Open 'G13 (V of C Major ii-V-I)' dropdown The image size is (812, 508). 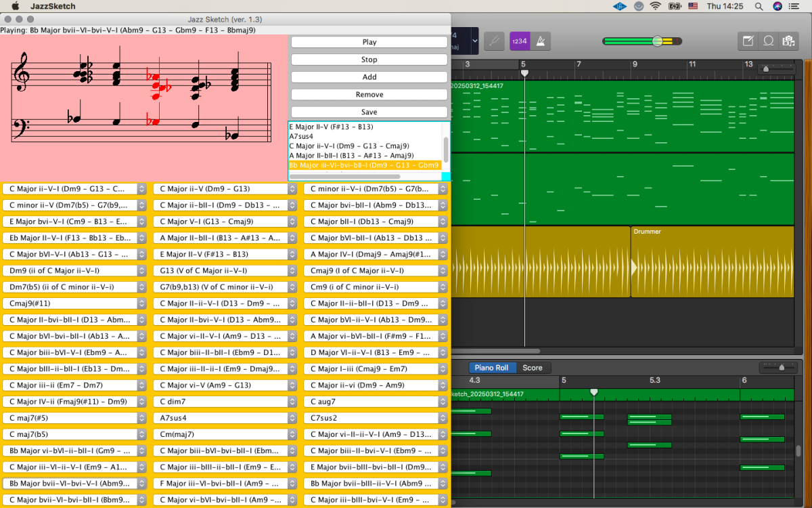point(225,270)
